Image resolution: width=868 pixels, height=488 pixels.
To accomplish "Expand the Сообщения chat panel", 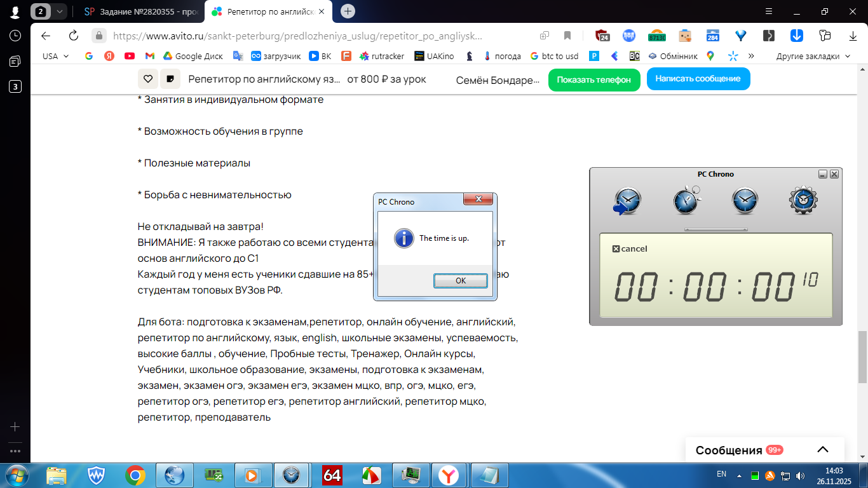I will click(x=823, y=450).
